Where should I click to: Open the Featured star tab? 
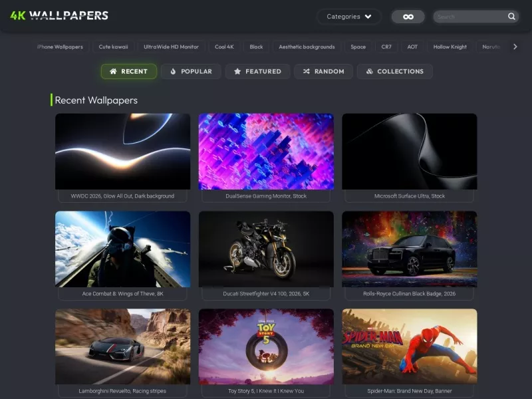[258, 71]
